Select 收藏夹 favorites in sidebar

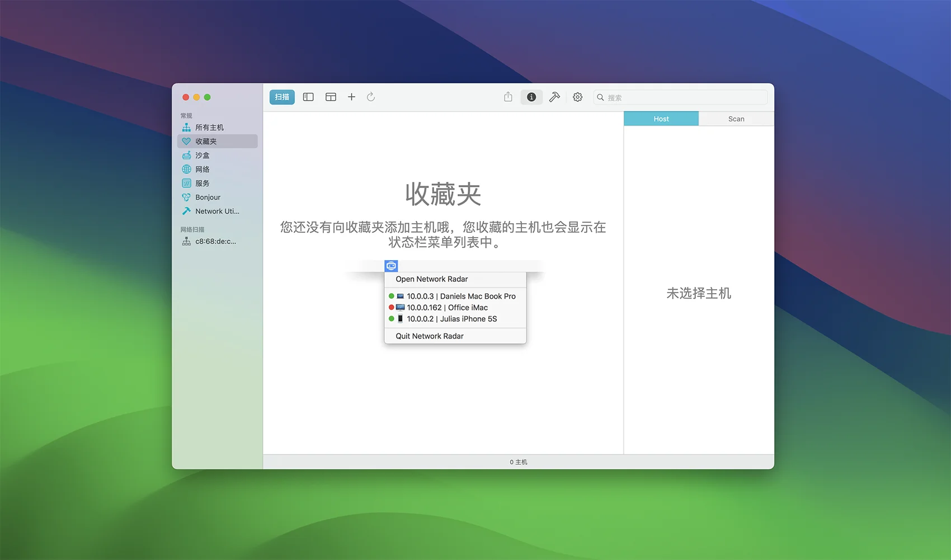pos(218,142)
